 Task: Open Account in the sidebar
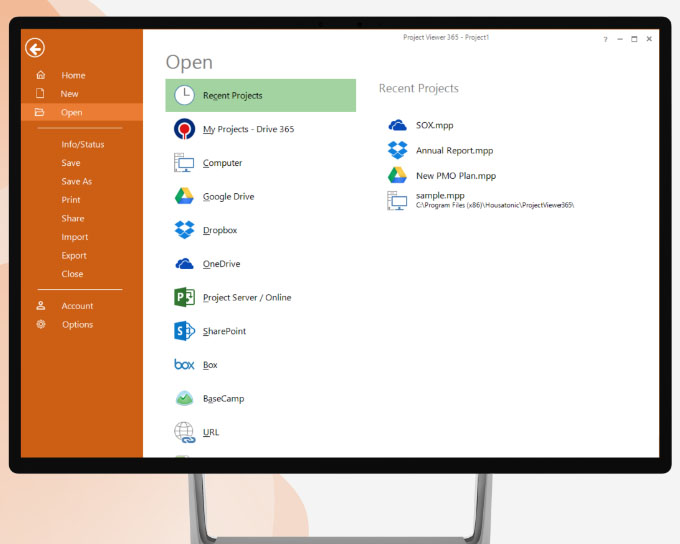coord(77,306)
